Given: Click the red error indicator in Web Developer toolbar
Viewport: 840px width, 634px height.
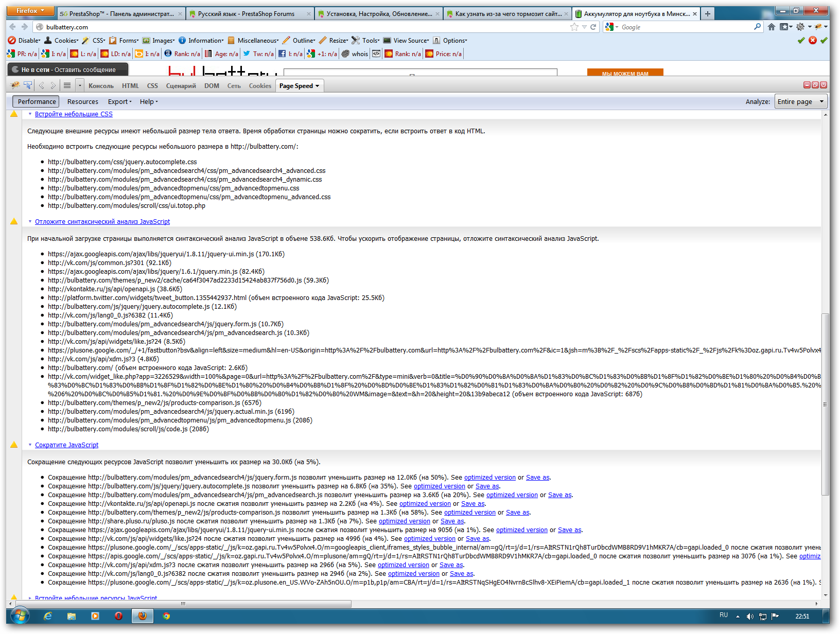Looking at the screenshot, I should point(813,40).
